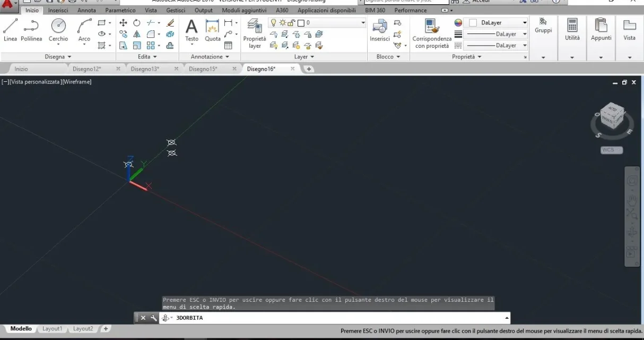Click the Testo annotation tool

coord(192,30)
